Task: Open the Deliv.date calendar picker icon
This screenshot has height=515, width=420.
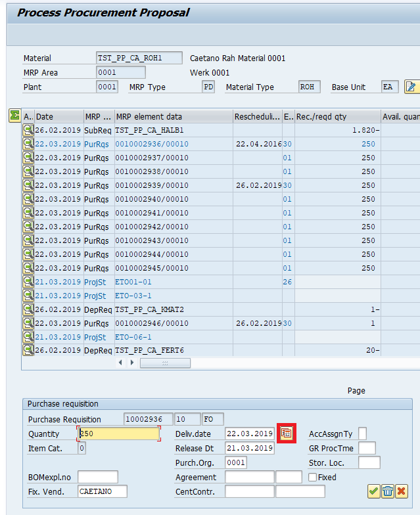Action: (286, 434)
